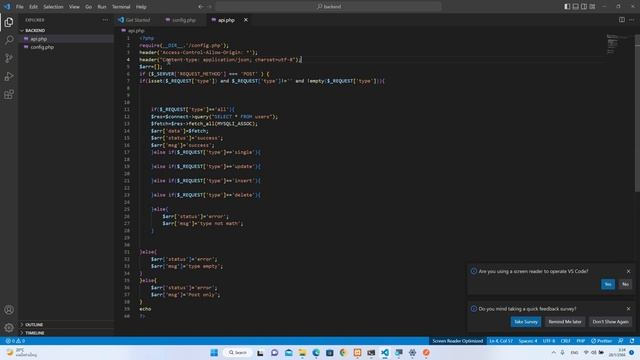This screenshot has width=640, height=360.
Task: Open the Spaces: 4 indentation selector
Action: [x=528, y=341]
